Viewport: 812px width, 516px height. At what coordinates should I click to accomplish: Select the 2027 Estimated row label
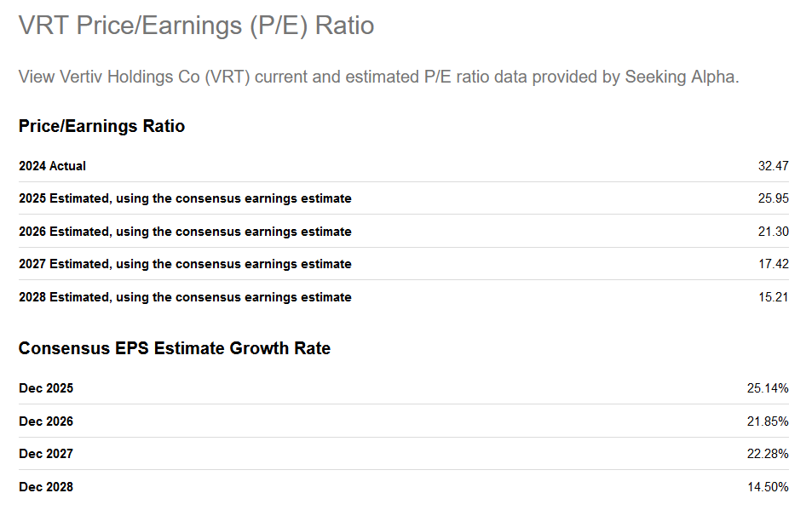click(x=185, y=264)
